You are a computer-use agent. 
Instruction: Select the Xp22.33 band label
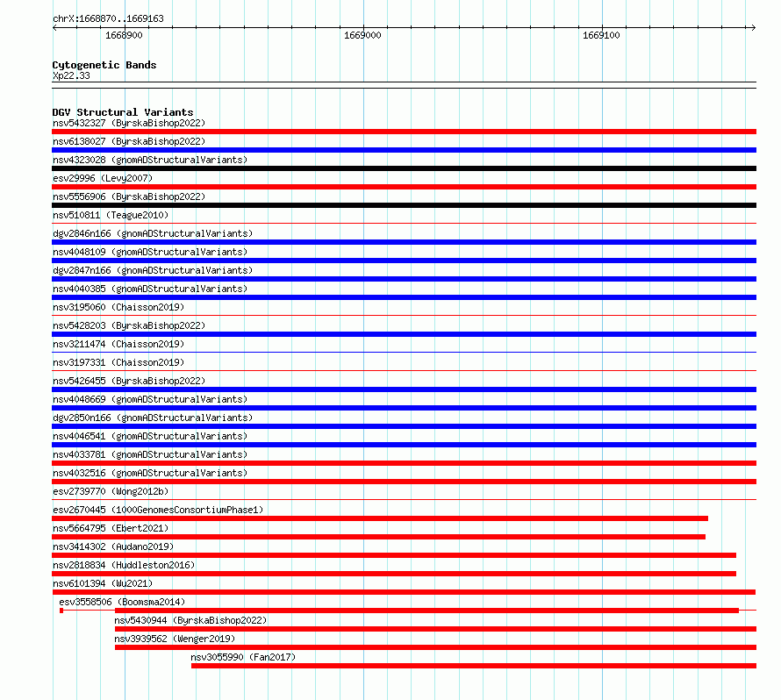tap(71, 75)
